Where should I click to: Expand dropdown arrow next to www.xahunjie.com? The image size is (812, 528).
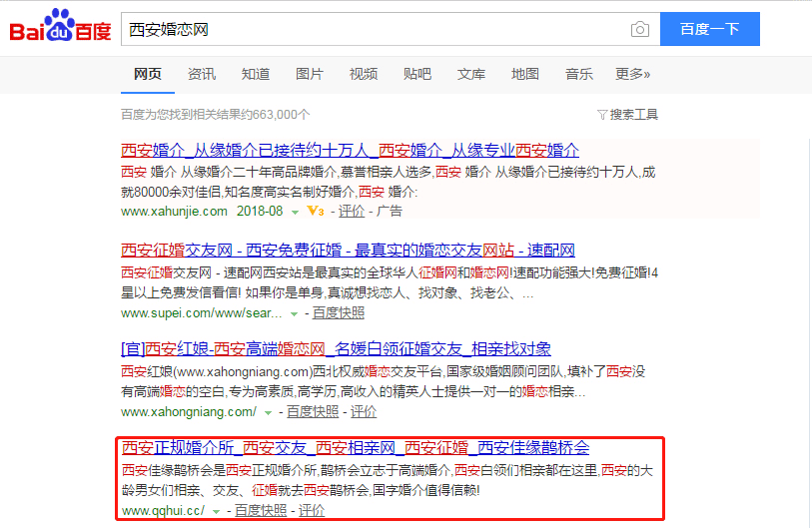point(295,213)
